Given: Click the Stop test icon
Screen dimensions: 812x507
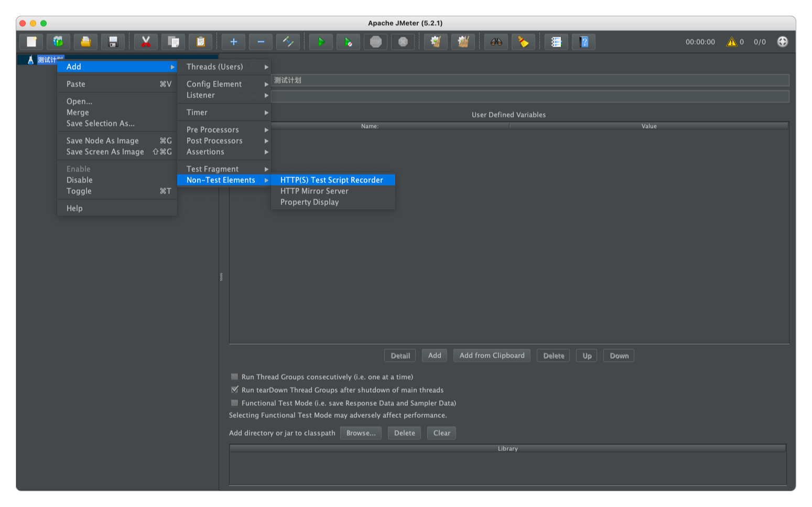Looking at the screenshot, I should coord(376,42).
